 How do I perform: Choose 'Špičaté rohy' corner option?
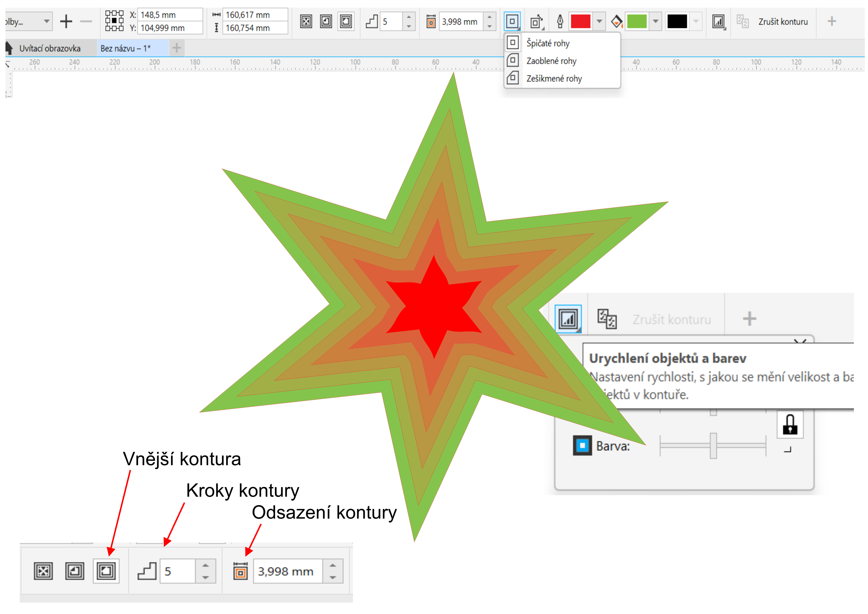coord(548,43)
